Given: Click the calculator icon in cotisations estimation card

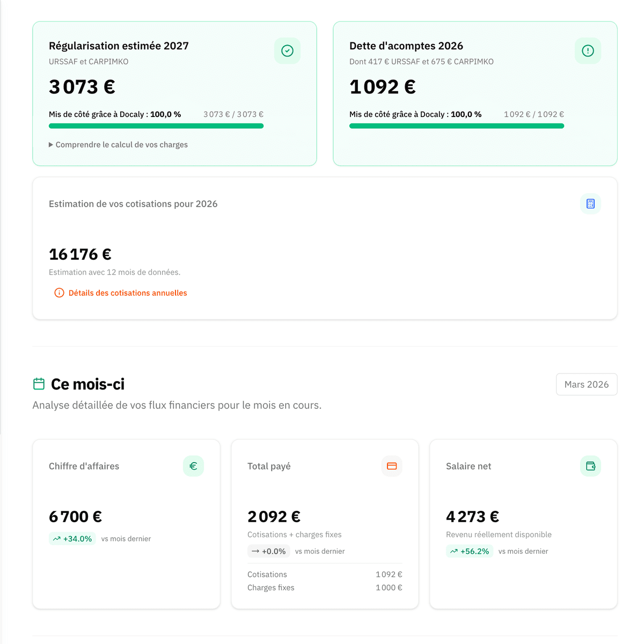Looking at the screenshot, I should point(590,204).
